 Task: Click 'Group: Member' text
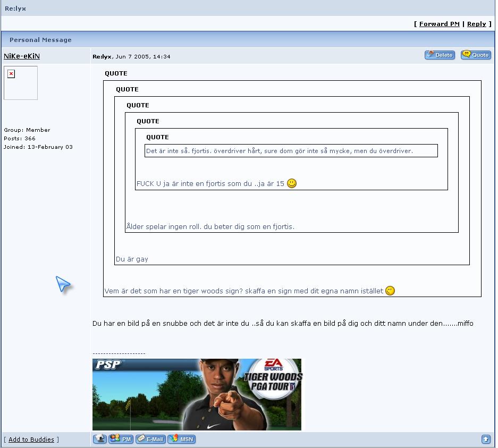coord(27,130)
